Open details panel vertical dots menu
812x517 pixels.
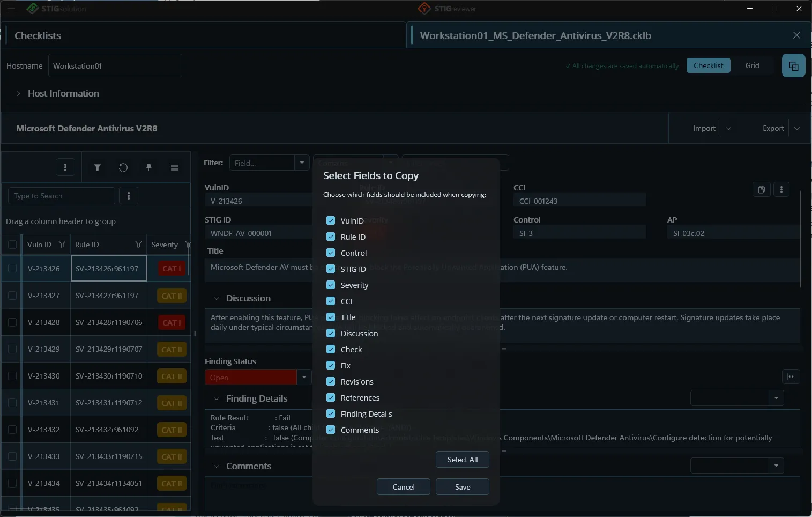781,189
